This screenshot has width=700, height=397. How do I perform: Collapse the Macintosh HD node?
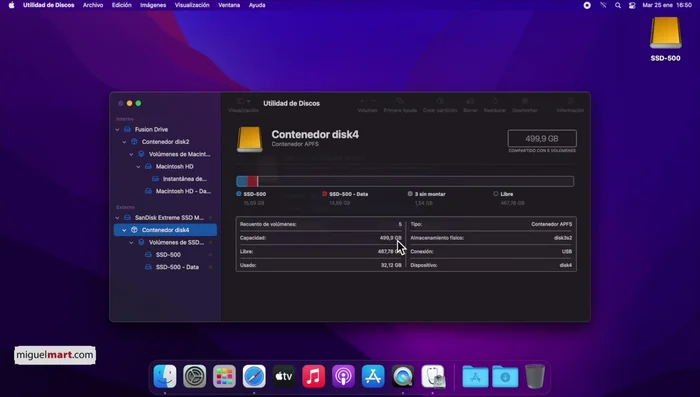coord(138,167)
